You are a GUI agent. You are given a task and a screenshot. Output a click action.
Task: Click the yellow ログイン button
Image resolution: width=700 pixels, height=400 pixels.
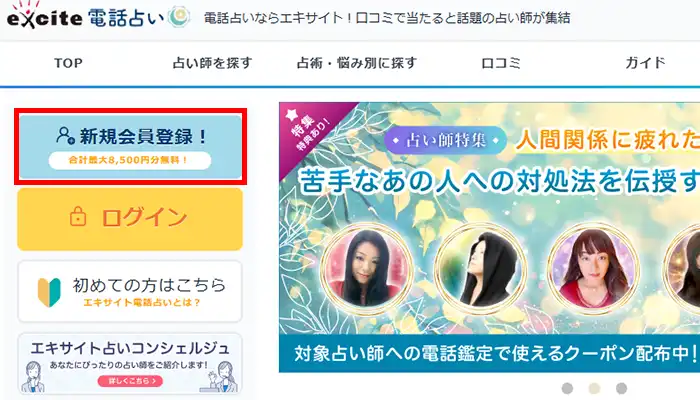point(130,219)
